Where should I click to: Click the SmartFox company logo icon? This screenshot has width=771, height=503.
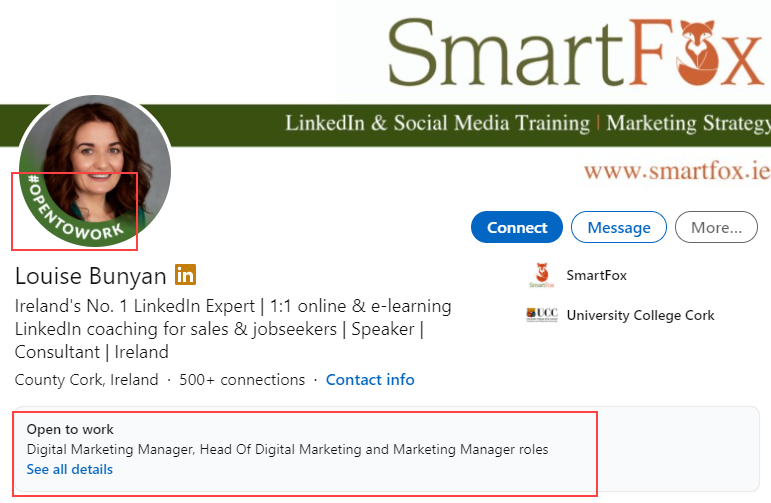(x=542, y=275)
